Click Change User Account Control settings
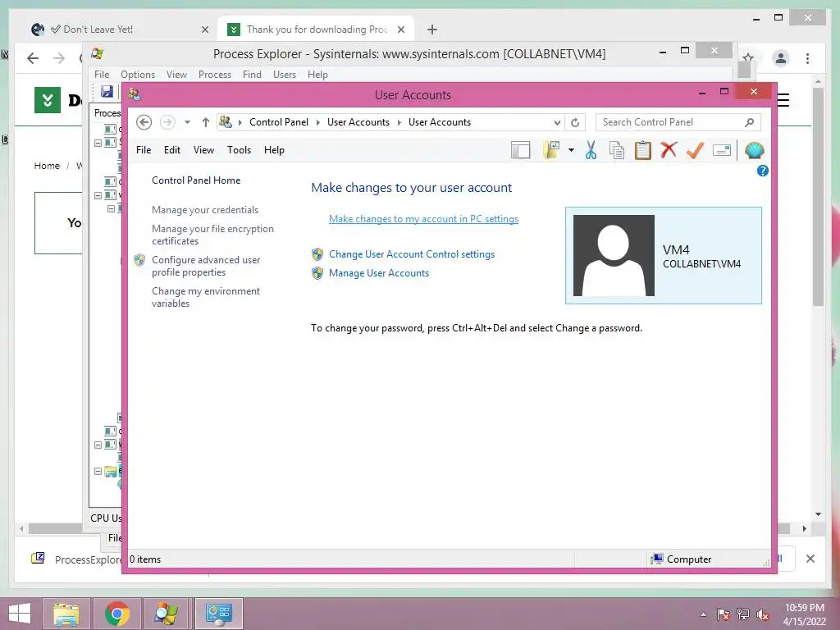The width and height of the screenshot is (840, 630). [412, 254]
